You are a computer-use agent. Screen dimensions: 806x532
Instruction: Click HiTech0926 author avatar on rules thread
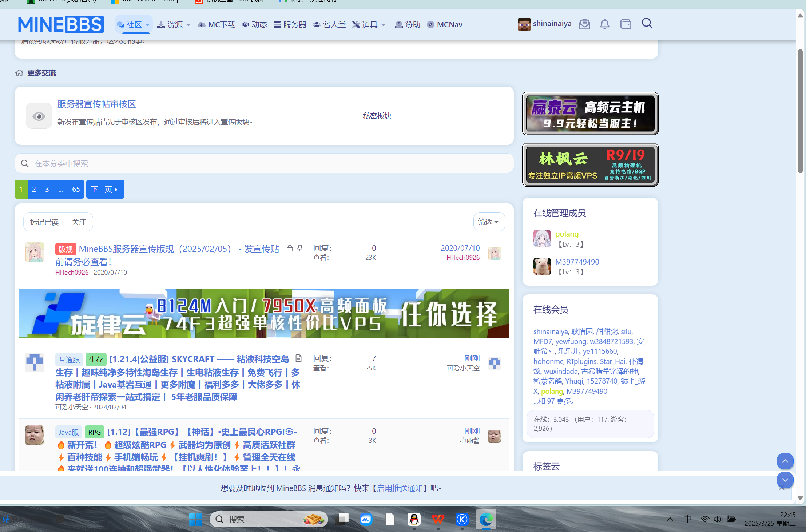coord(35,252)
